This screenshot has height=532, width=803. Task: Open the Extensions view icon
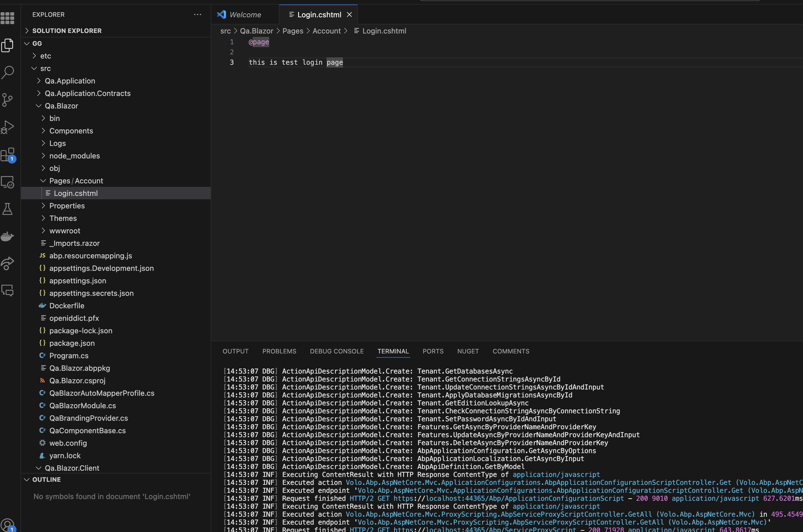tap(7, 155)
